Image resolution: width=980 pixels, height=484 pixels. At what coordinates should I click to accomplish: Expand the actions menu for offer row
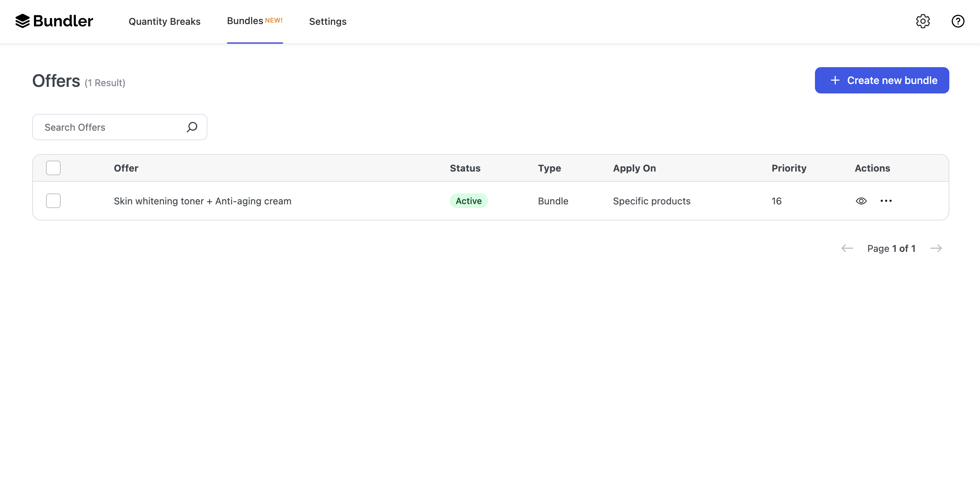coord(886,200)
